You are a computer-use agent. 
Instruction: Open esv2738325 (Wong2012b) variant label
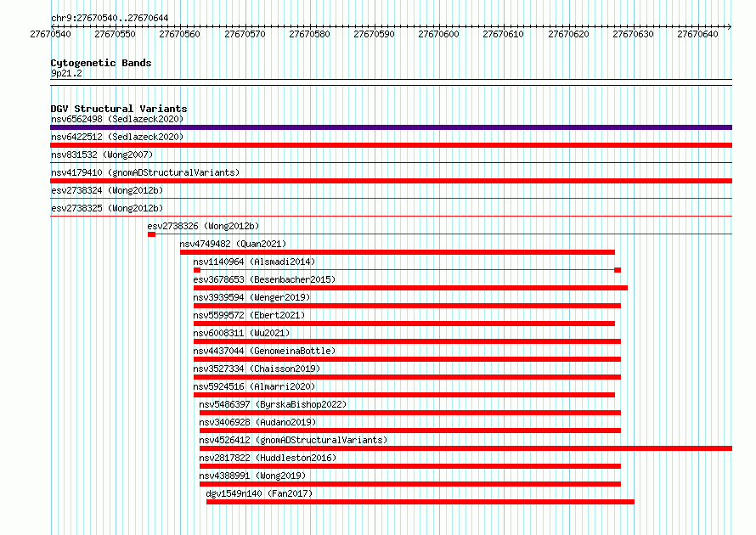tap(107, 208)
